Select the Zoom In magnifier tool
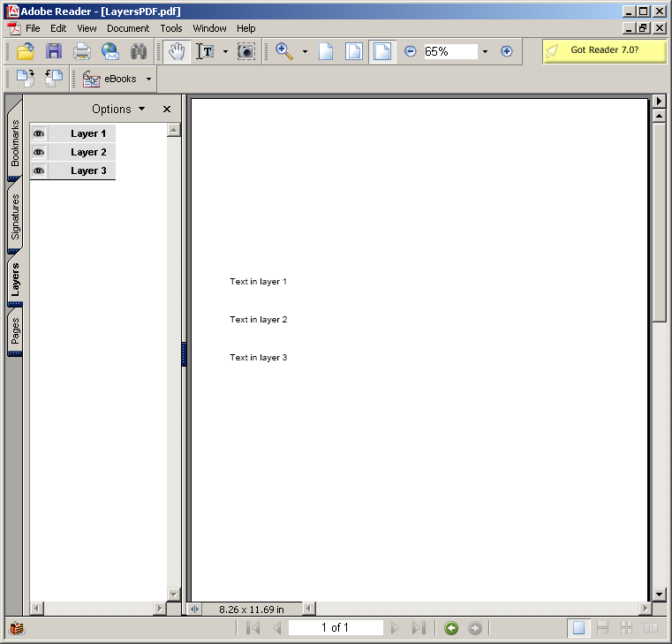The image size is (672, 644). click(x=284, y=51)
